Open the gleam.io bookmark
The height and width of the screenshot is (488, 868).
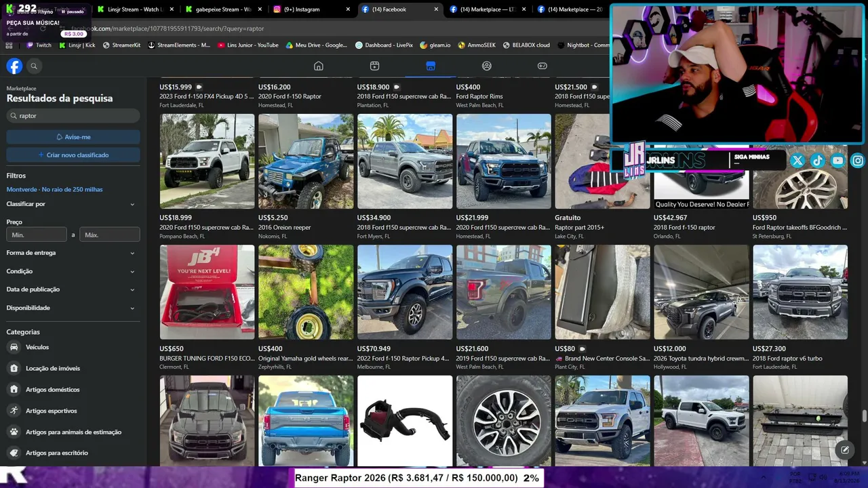pos(435,45)
